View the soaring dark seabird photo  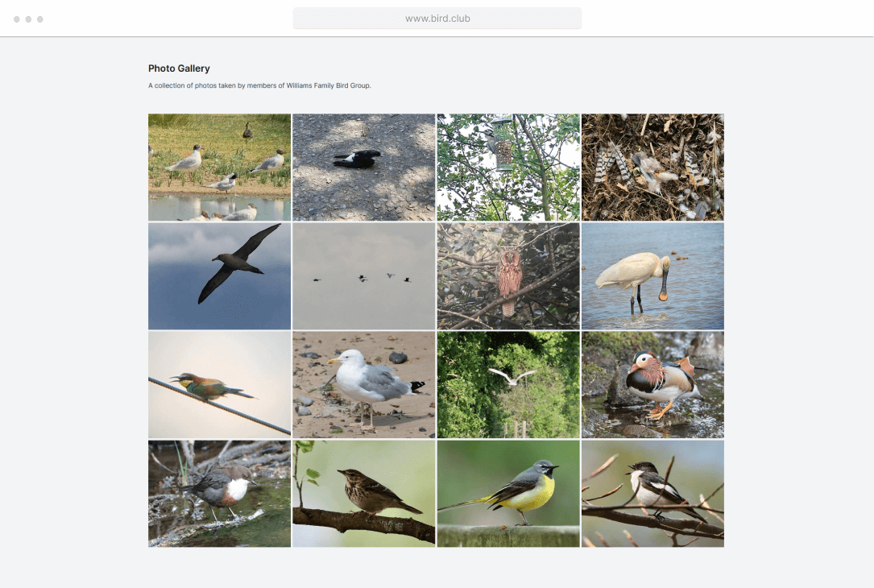tap(219, 275)
